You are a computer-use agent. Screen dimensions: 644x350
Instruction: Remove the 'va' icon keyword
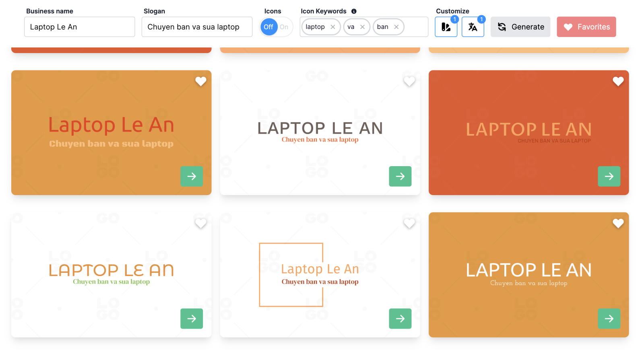click(362, 27)
